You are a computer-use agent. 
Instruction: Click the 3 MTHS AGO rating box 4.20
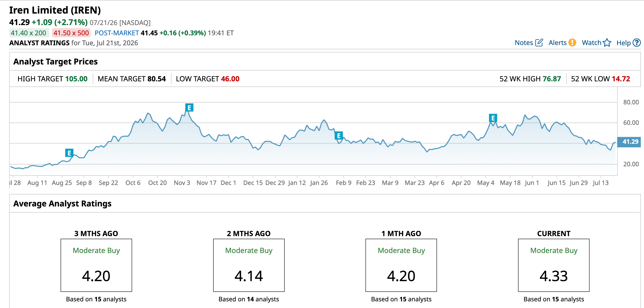[x=96, y=265]
